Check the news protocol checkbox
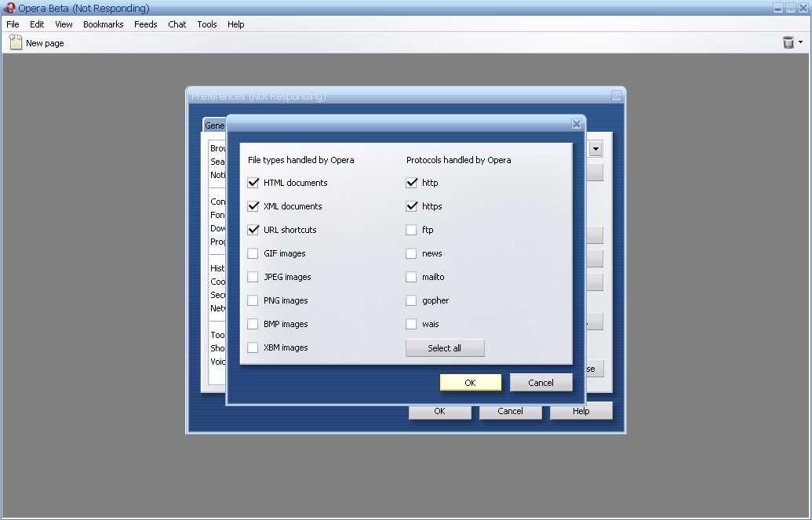 coord(411,253)
